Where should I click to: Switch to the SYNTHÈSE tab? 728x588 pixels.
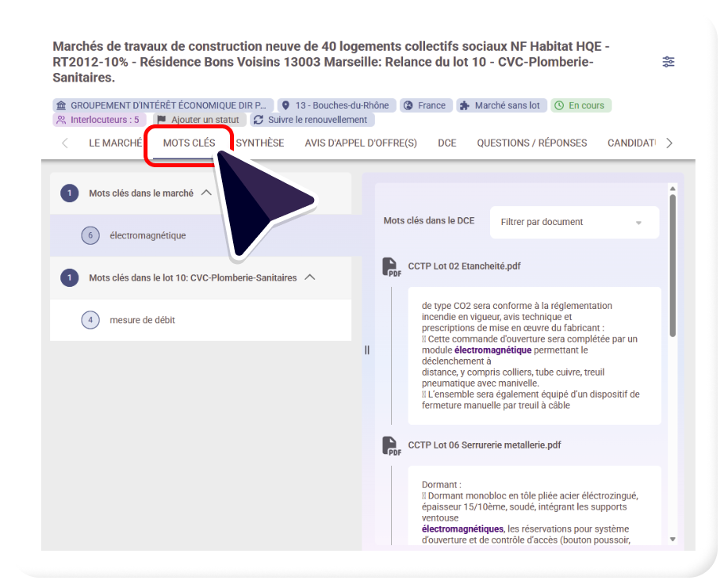coord(260,143)
